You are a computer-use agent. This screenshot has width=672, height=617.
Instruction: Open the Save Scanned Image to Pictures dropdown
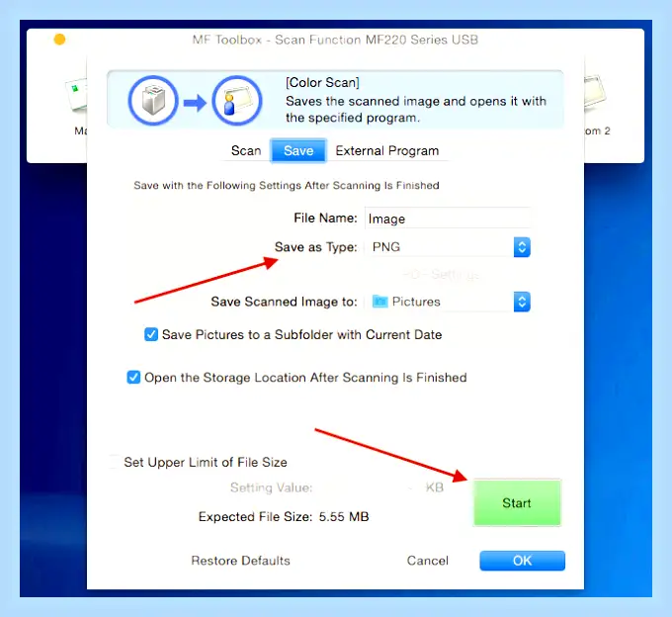coord(448,302)
